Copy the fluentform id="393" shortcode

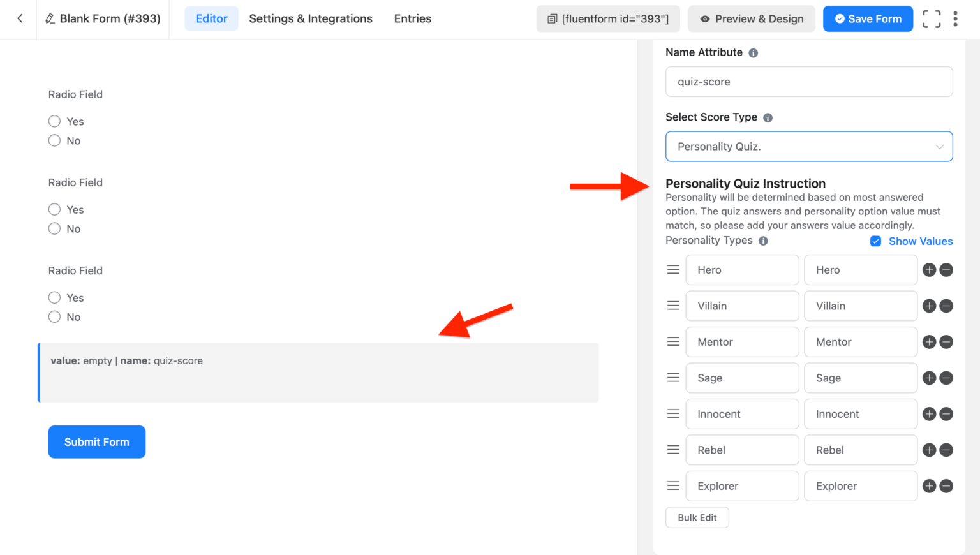pyautogui.click(x=608, y=19)
